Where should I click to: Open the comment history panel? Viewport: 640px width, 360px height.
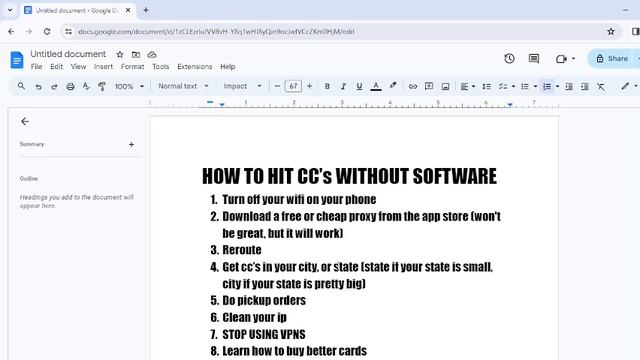click(x=533, y=58)
